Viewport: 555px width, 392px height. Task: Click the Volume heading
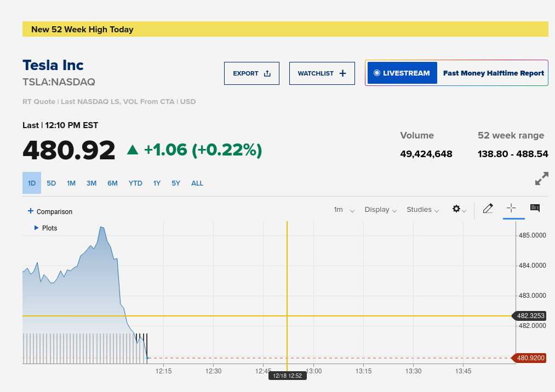pos(417,135)
